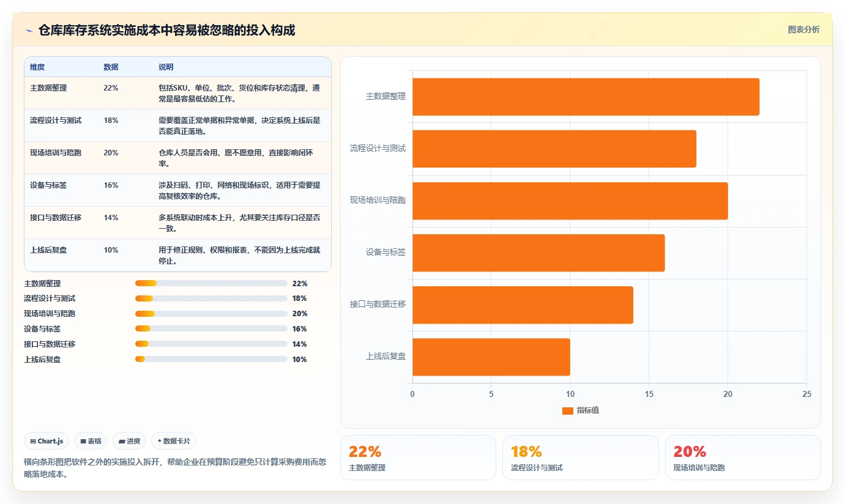Click the orange 指标值 legend swatch
The image size is (845, 504).
pos(568,411)
